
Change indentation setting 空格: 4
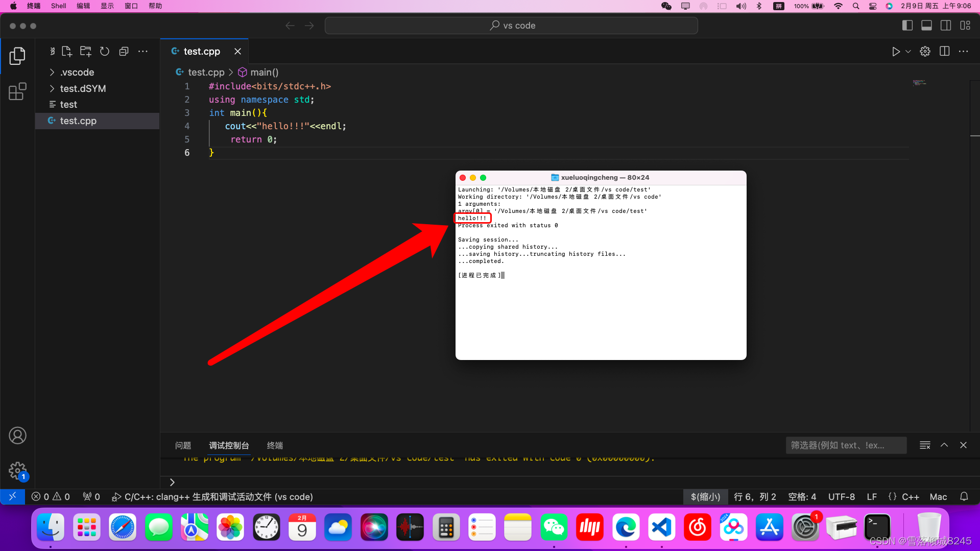(802, 496)
